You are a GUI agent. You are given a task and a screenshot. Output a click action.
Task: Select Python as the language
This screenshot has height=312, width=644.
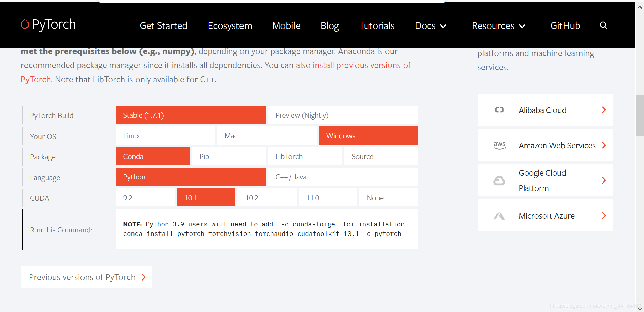pos(191,177)
